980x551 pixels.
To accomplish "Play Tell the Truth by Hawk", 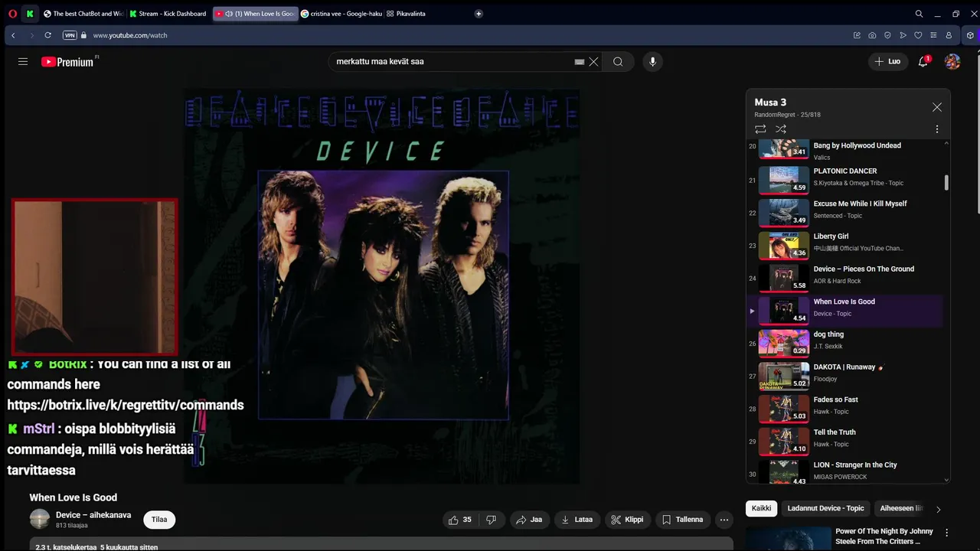I will pos(845,442).
